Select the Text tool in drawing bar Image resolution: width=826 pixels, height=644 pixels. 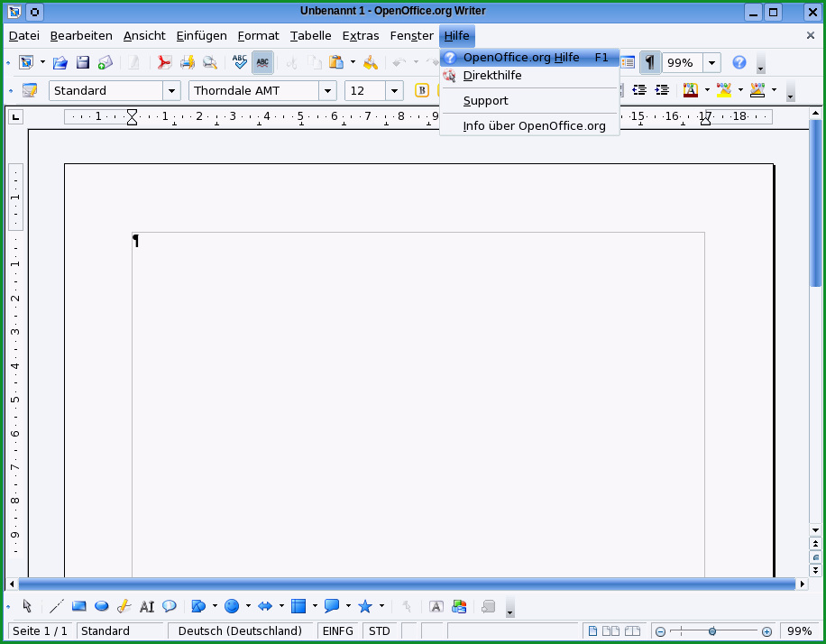[147, 607]
